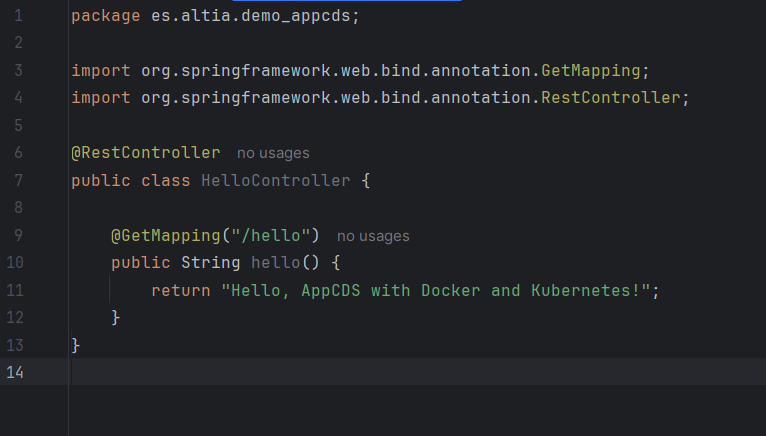Click the closing brace on line 13
766x436 pixels.
pos(76,345)
